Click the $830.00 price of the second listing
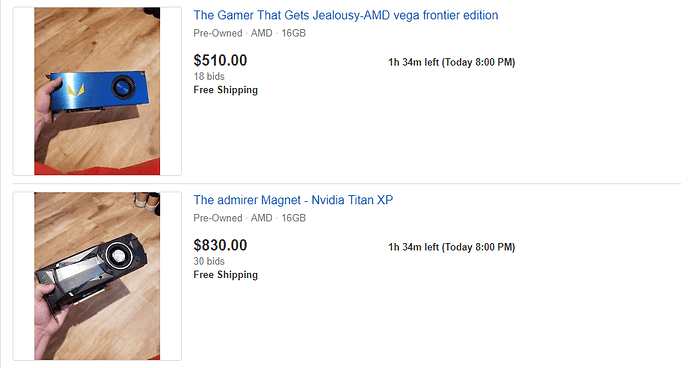 pyautogui.click(x=220, y=245)
